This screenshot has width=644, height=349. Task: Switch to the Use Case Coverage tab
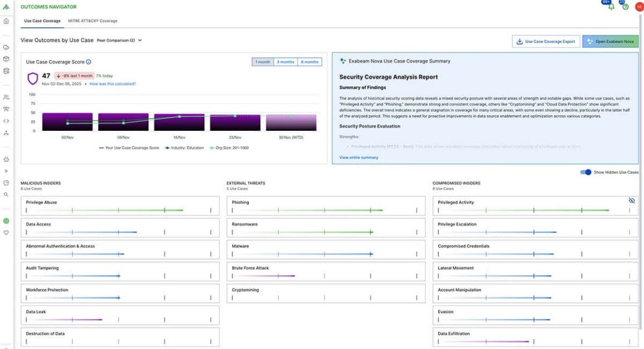(42, 21)
